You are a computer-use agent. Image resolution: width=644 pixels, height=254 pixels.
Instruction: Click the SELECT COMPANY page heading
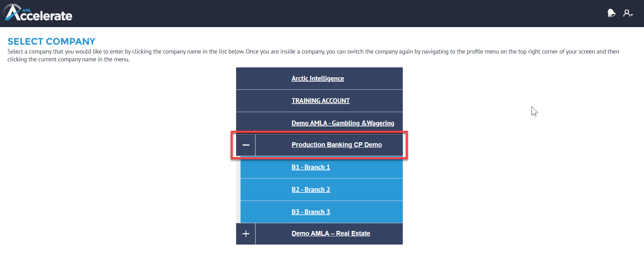51,41
